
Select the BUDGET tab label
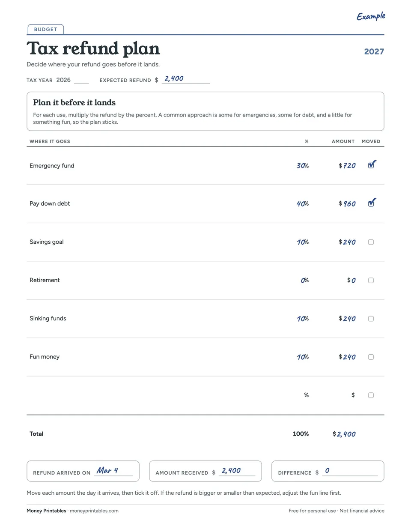point(46,30)
